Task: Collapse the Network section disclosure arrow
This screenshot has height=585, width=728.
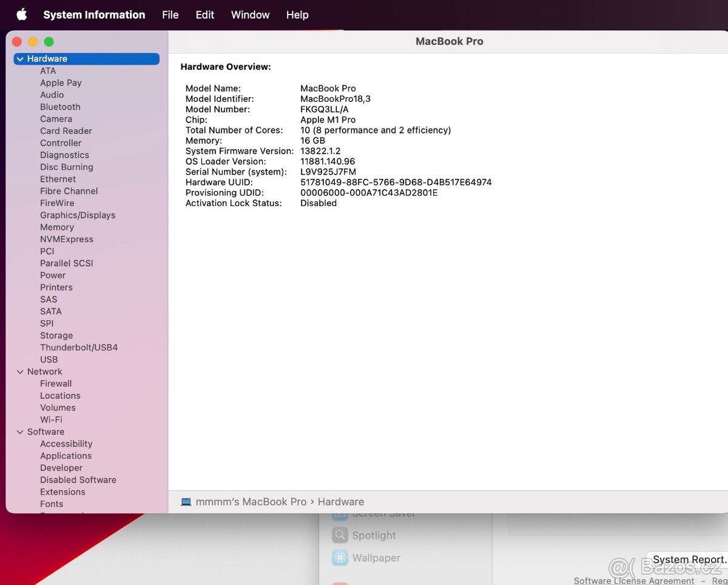Action: pyautogui.click(x=20, y=372)
